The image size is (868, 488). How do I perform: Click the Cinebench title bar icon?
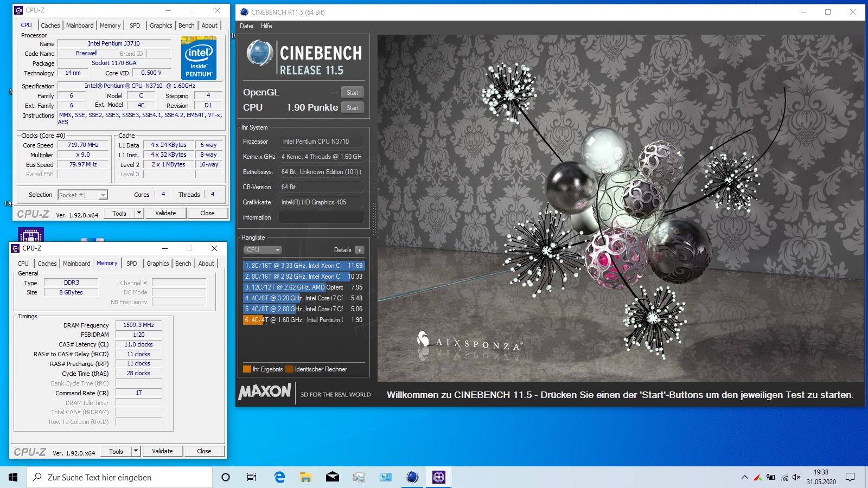(244, 12)
